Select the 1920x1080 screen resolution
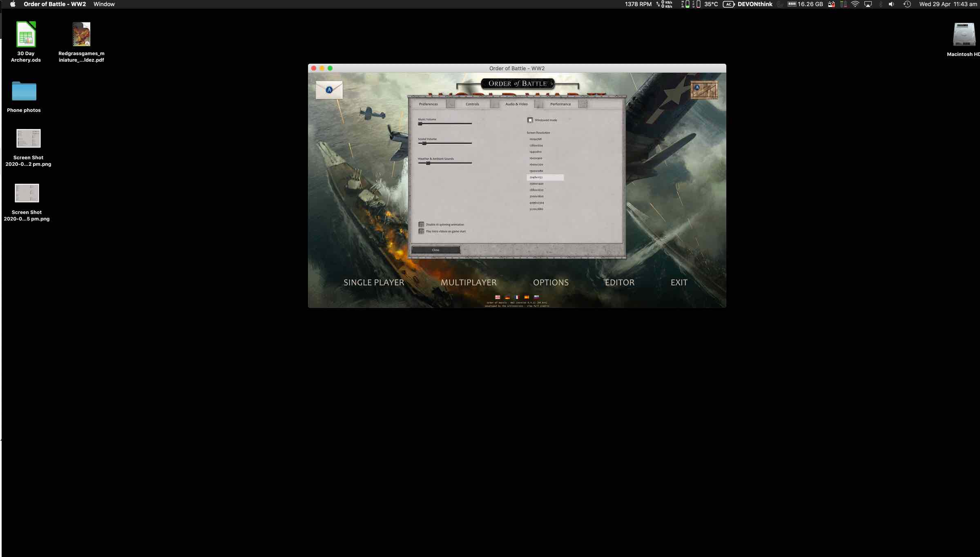Viewport: 980px width, 557px height. click(x=536, y=171)
